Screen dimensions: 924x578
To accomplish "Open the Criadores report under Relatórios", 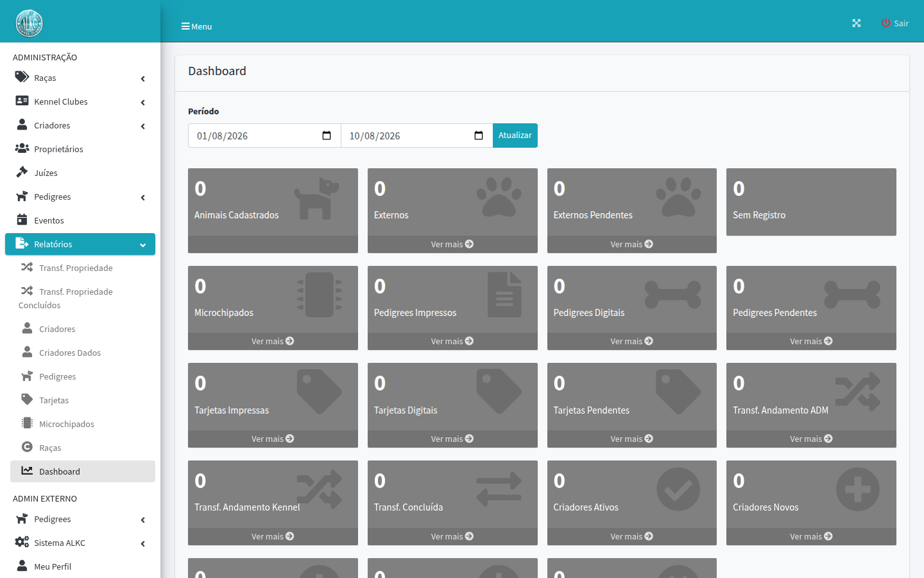I will point(83,329).
